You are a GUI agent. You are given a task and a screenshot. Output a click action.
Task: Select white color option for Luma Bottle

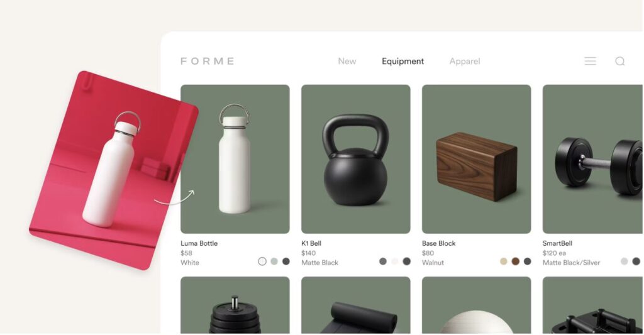(x=262, y=261)
